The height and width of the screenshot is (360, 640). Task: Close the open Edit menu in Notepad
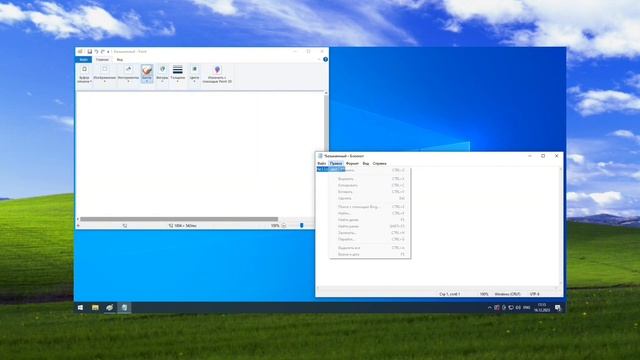(336, 163)
